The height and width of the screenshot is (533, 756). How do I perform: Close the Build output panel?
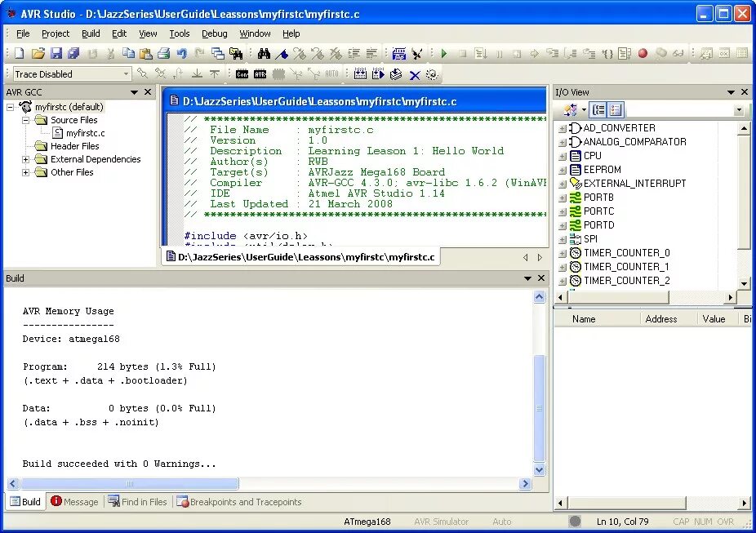(x=541, y=278)
